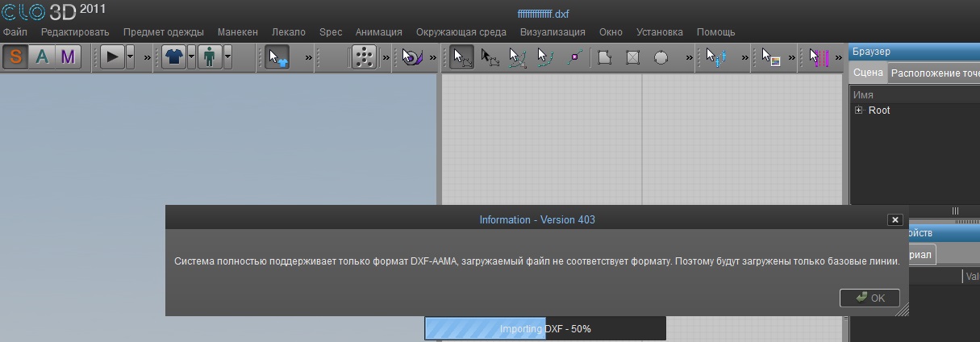Expand overflow chevron after Edit Texture tool
This screenshot has height=342, width=980.
tap(793, 58)
